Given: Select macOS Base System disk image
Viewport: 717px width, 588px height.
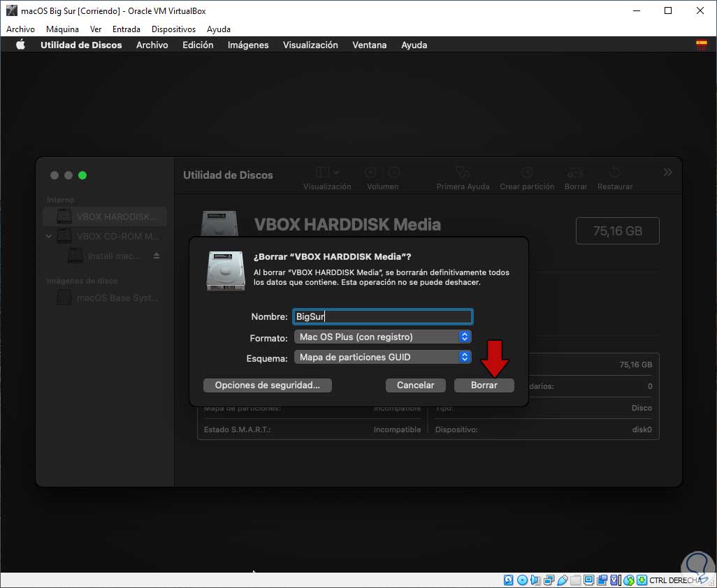Looking at the screenshot, I should [105, 298].
